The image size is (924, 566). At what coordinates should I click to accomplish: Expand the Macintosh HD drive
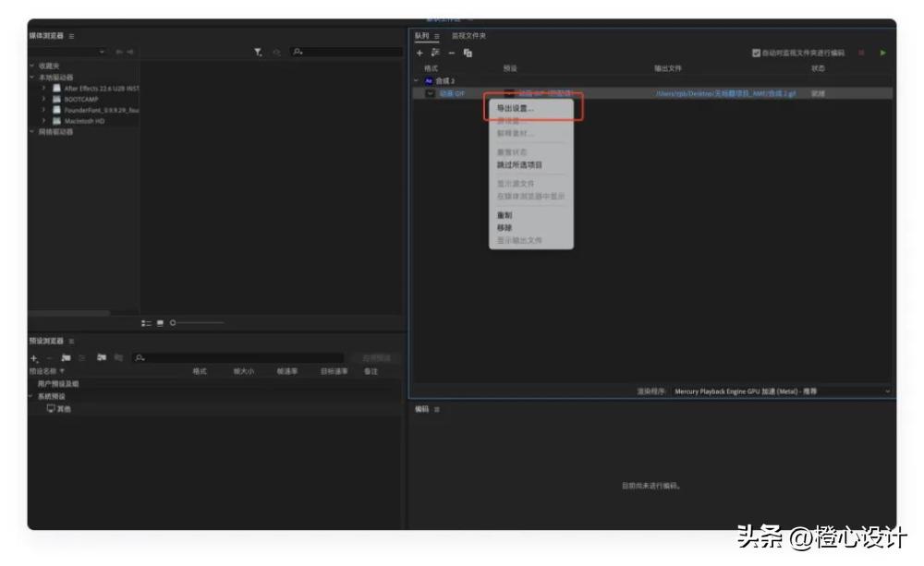coord(44,121)
